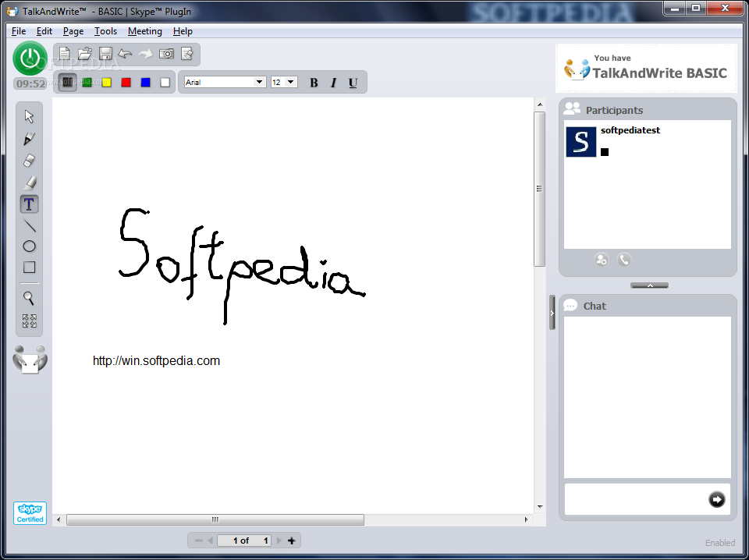
Task: Select the eraser tool
Action: pos(29,161)
